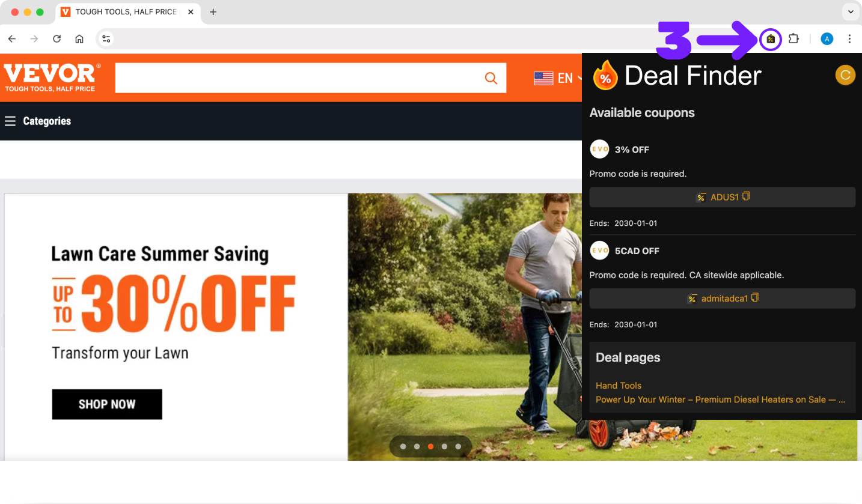
Task: Copy the admitadca1 promo code
Action: tap(722, 299)
